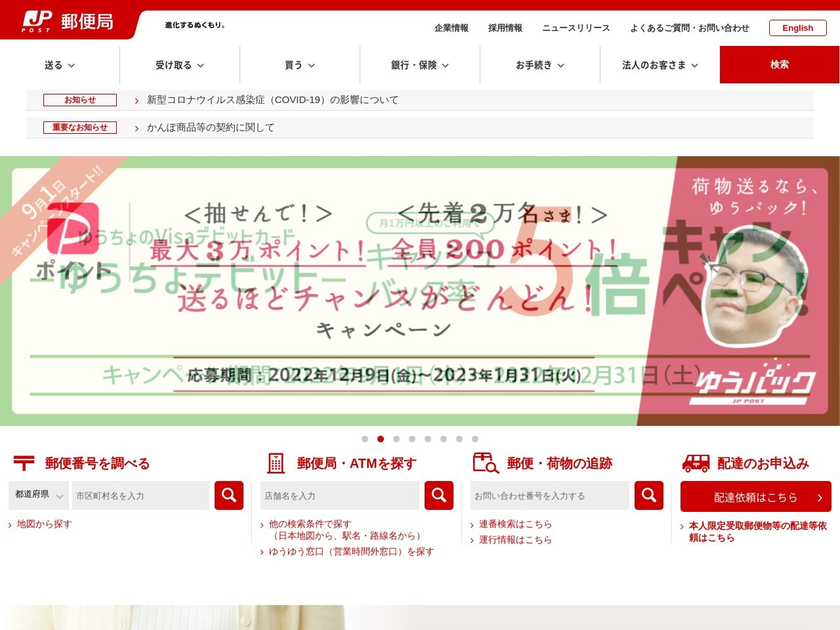Select the fifth carousel slide dot

pyautogui.click(x=428, y=439)
